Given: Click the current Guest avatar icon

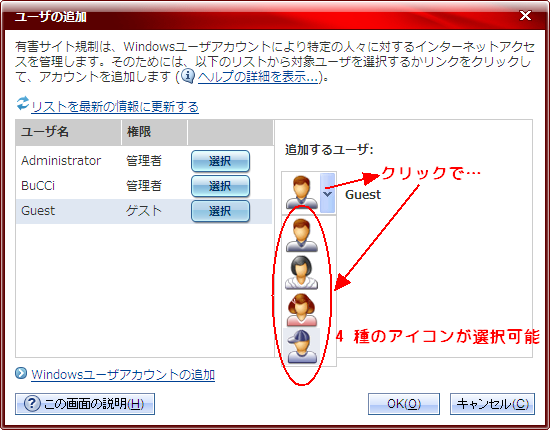Looking at the screenshot, I should (x=302, y=192).
